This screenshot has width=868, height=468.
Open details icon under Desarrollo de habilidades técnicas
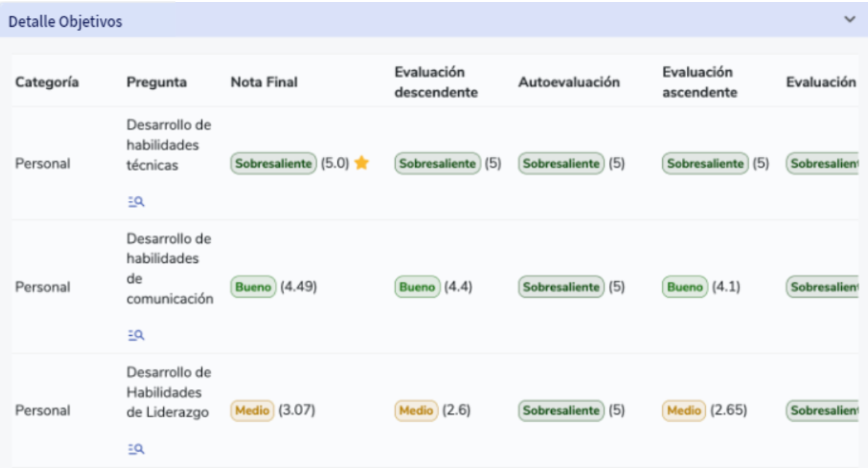click(x=136, y=202)
